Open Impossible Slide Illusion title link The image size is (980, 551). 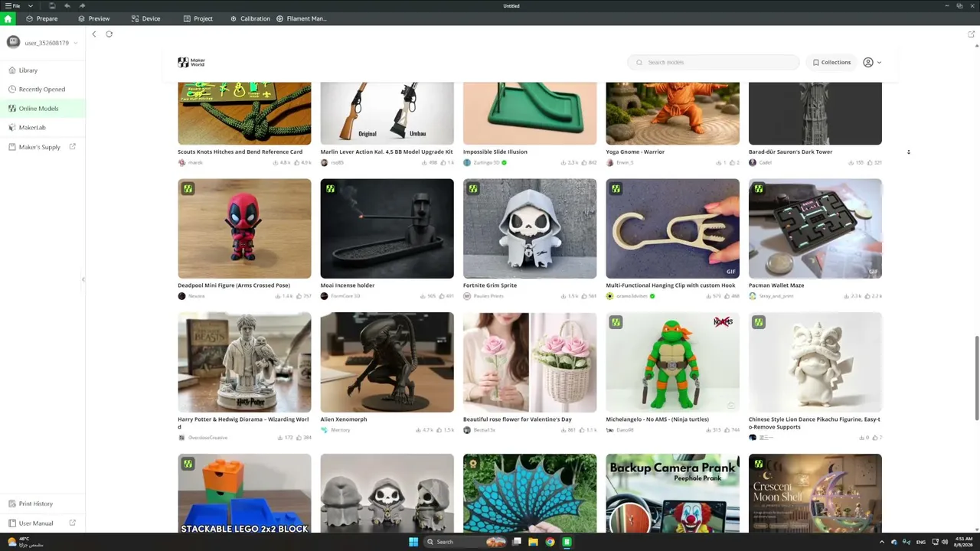495,152
